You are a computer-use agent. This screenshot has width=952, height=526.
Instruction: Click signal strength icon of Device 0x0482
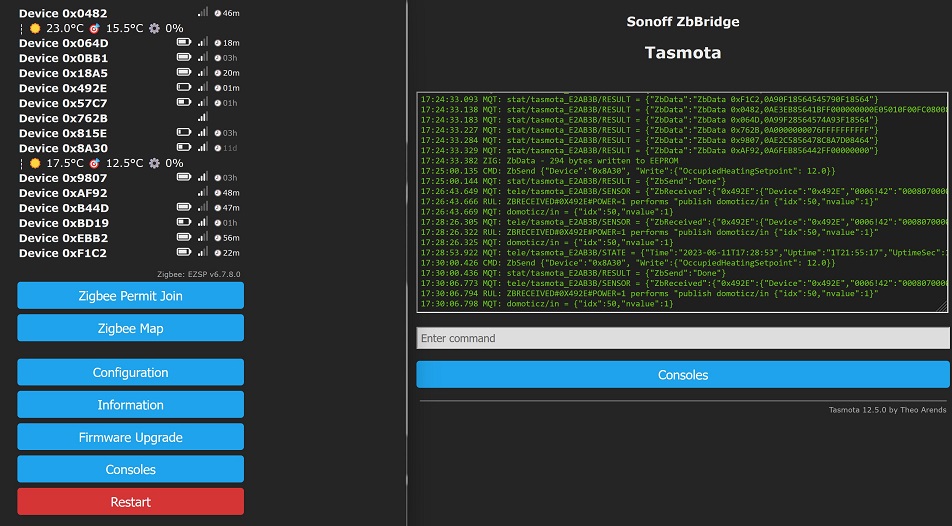click(203, 12)
